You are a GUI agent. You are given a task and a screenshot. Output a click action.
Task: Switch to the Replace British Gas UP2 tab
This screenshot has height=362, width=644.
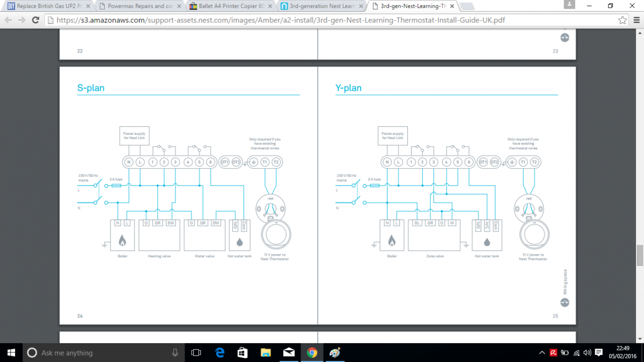[48, 6]
